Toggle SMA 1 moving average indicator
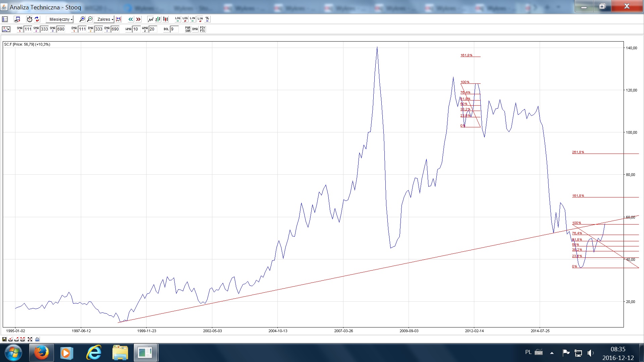The width and height of the screenshot is (644, 362). pos(19,29)
